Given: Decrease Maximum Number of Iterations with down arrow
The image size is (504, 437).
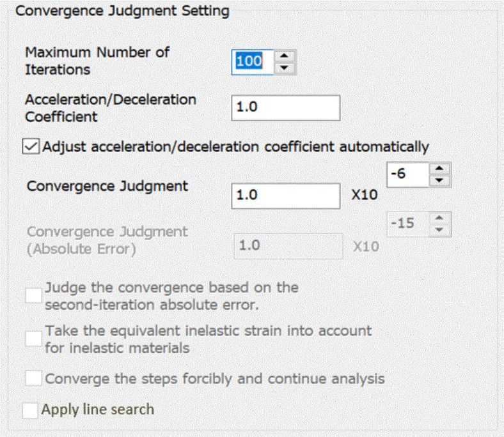Looking at the screenshot, I should [x=286, y=68].
